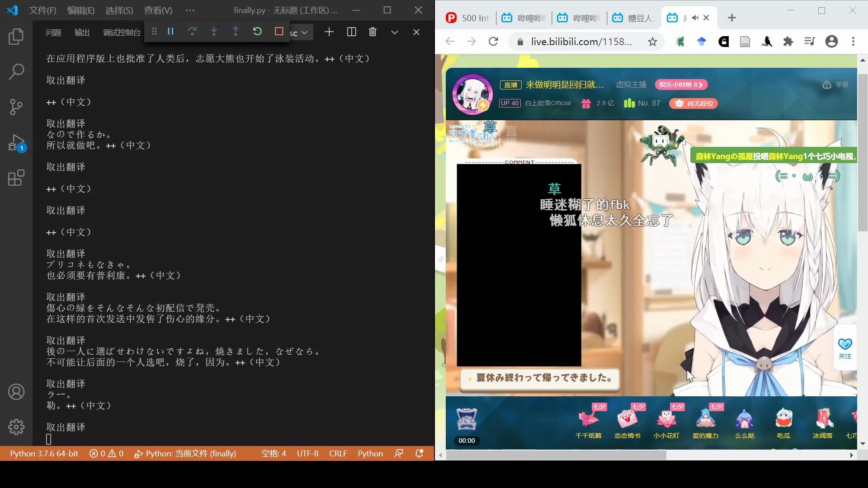
Task: Click the horizontal scrollbar in Chrome
Action: (x=556, y=455)
